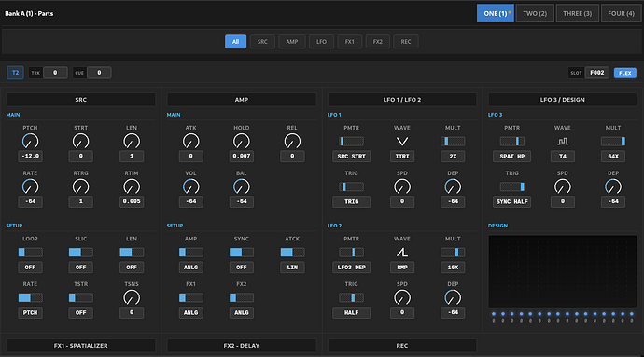Toggle the AMP SYNC switch
This screenshot has height=357, width=644.
pos(242,253)
